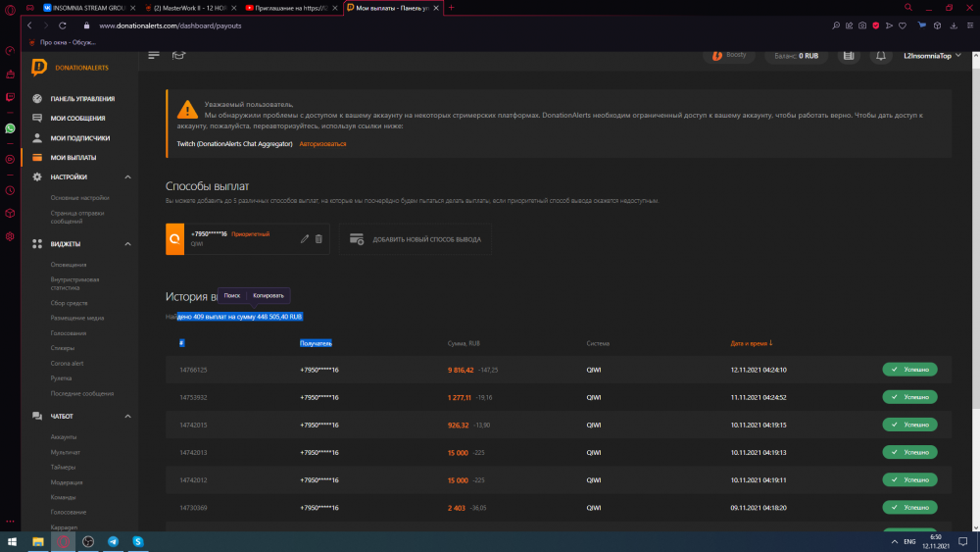Open Twitch in the Opera sidebar
The height and width of the screenshot is (552, 980).
[10, 97]
